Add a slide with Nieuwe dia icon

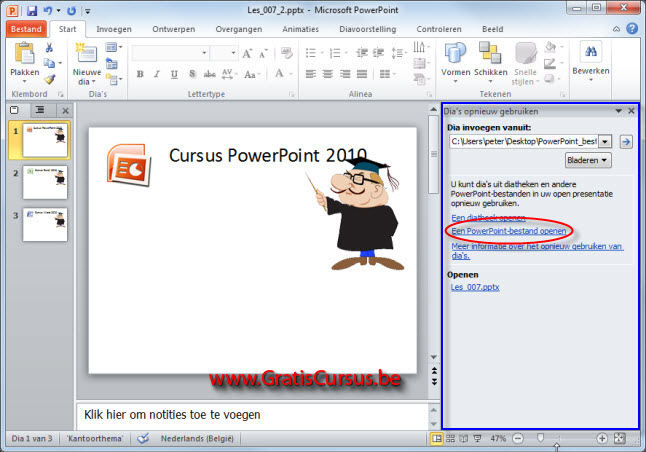click(x=87, y=54)
